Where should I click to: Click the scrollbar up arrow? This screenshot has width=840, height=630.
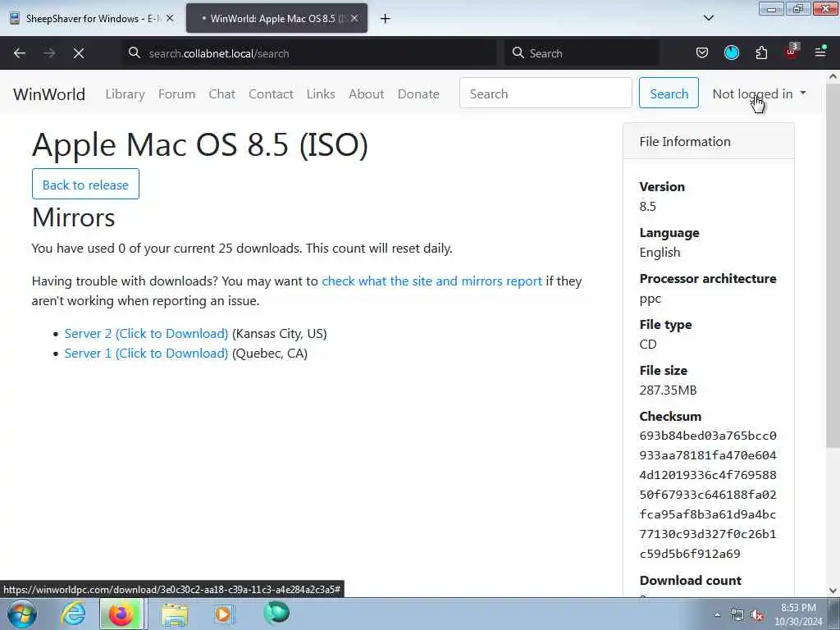pyautogui.click(x=833, y=76)
